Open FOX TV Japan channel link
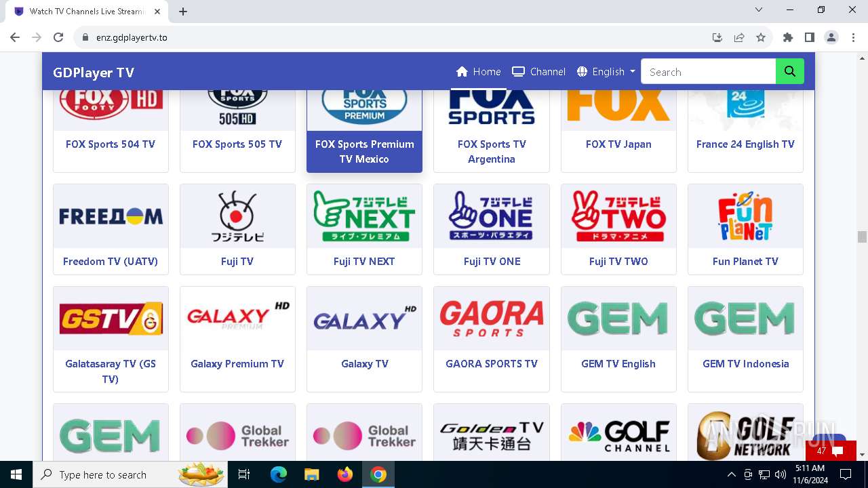Viewport: 868px width, 488px height. 618,144
